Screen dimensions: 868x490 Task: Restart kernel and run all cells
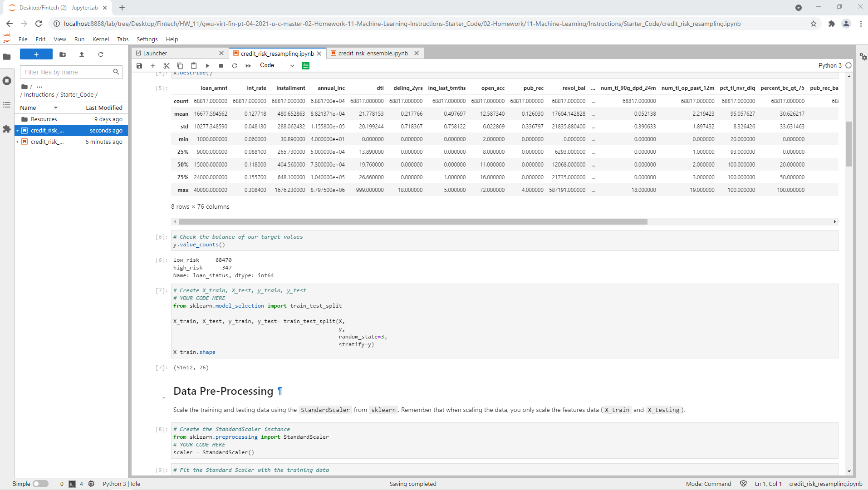coord(248,66)
